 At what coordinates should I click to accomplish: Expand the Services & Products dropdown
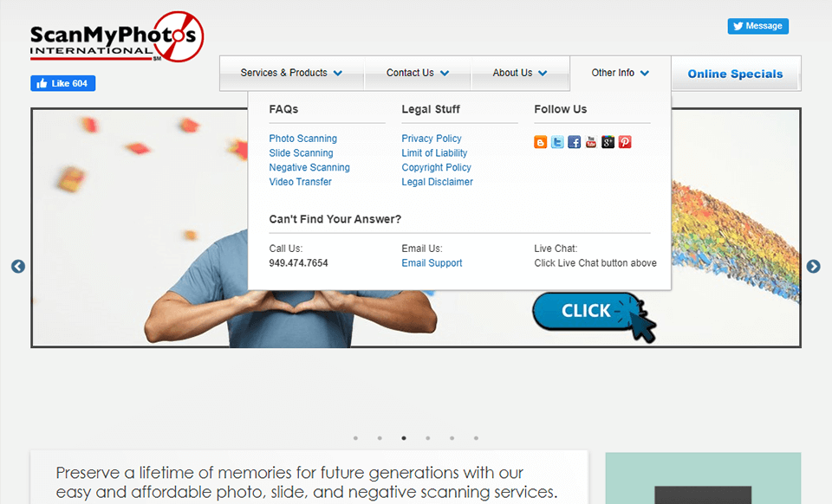(x=292, y=73)
